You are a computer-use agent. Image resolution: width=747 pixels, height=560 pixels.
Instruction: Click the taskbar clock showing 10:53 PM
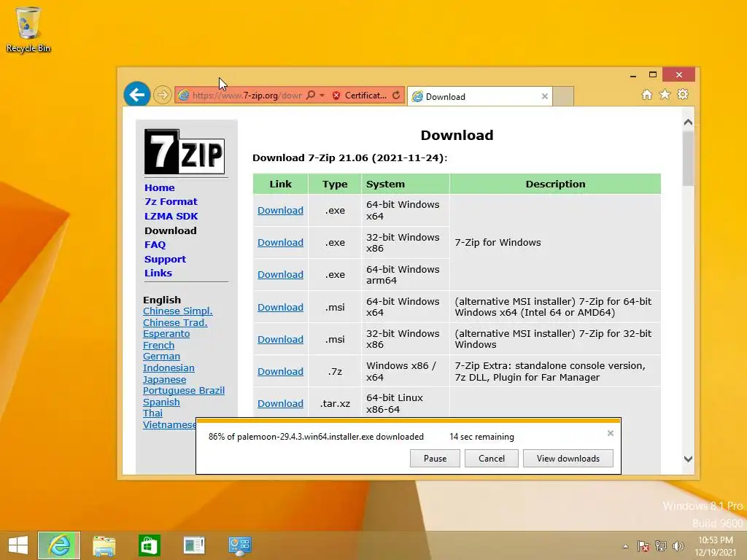[715, 545]
